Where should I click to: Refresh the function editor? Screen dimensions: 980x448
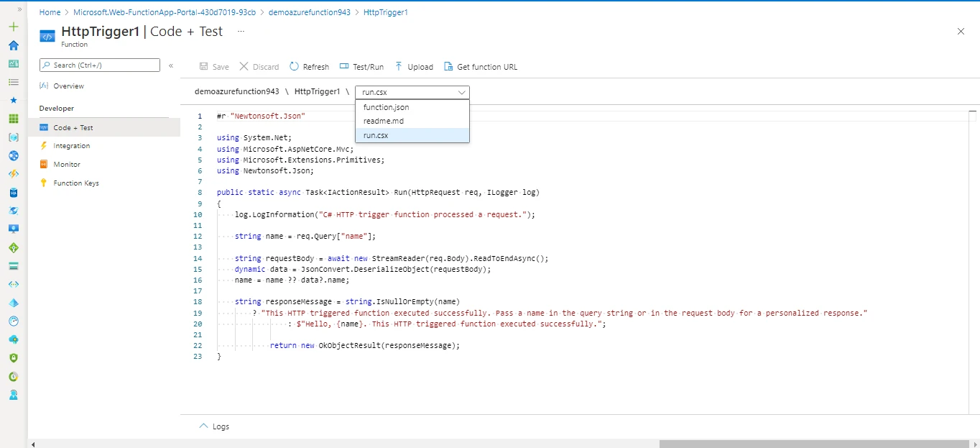tap(309, 66)
